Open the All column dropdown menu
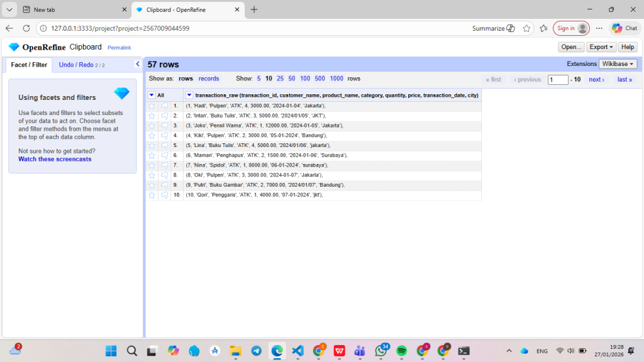Viewport: 644px width, 362px height. (152, 96)
